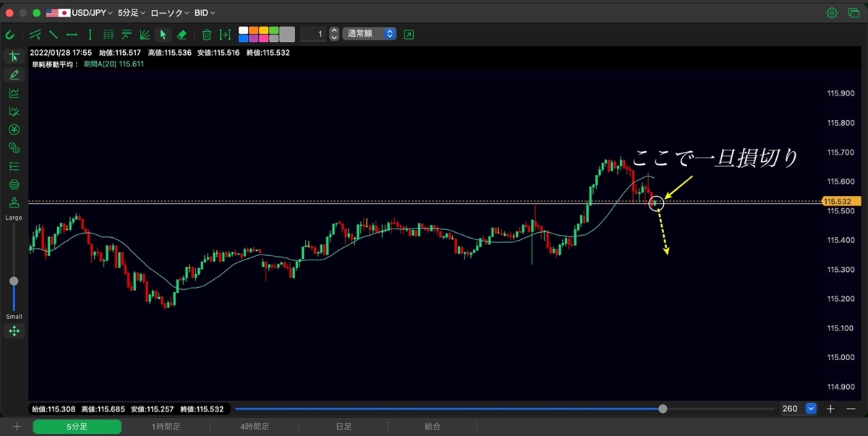Switch to the 5分足 tab

pyautogui.click(x=77, y=427)
